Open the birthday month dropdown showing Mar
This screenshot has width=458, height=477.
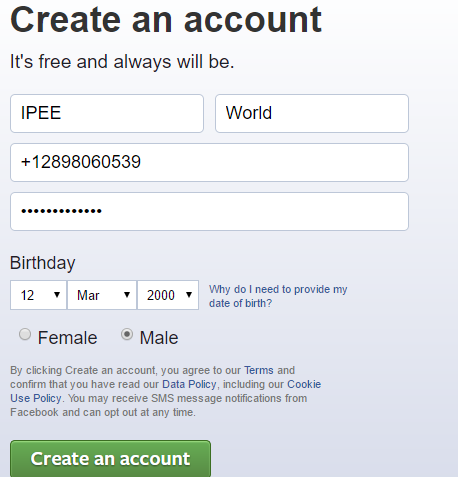(102, 295)
